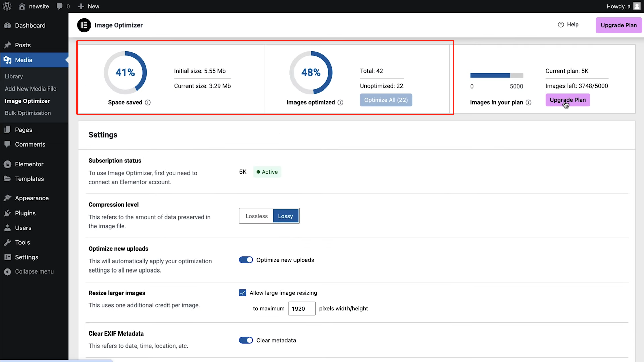
Task: Edit the maximum pixels width field
Action: click(301, 308)
